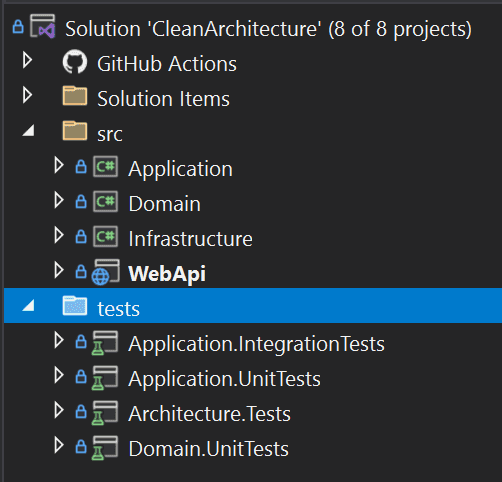This screenshot has height=482, width=502.
Task: Click the lock icon beside Infrastructure
Action: point(81,236)
